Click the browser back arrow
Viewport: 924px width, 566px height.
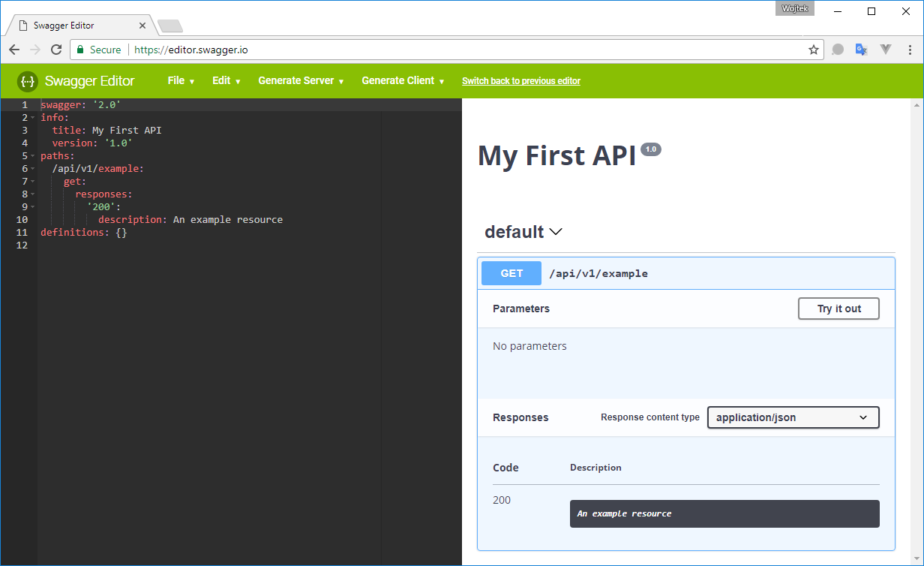coord(14,50)
